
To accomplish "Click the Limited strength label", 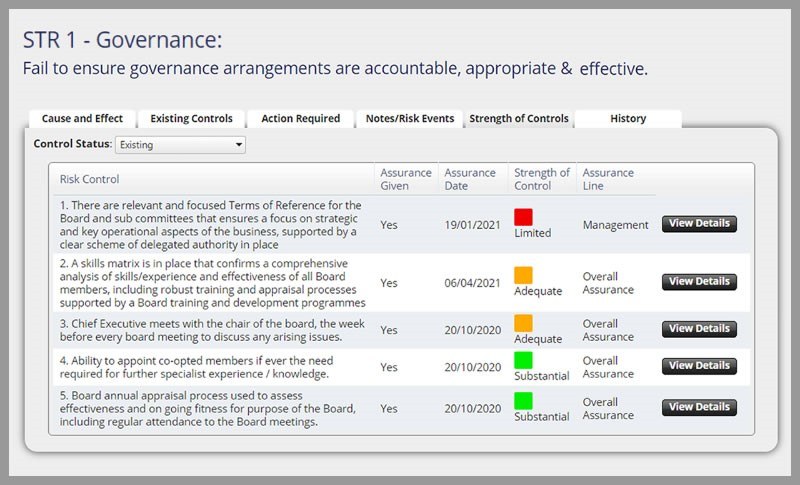I will (533, 233).
